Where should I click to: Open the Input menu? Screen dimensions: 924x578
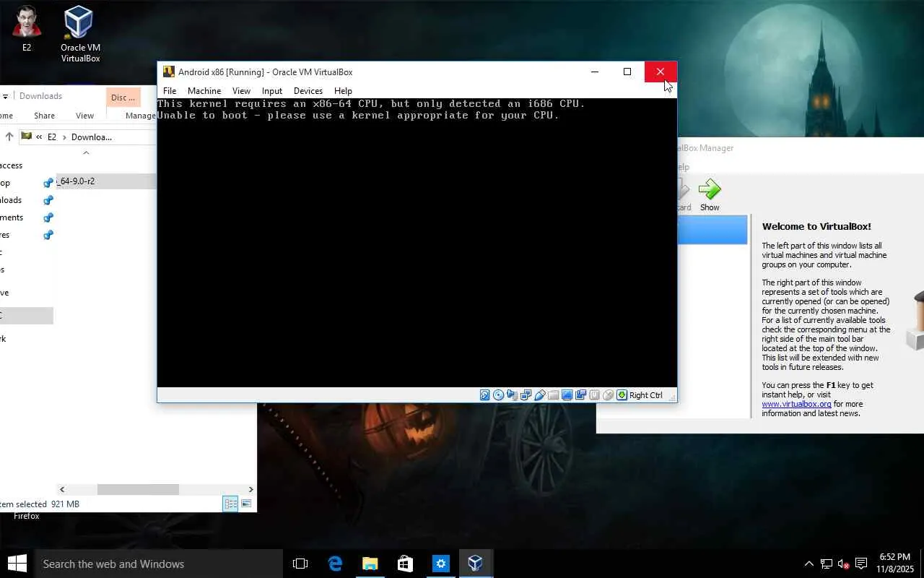click(272, 91)
